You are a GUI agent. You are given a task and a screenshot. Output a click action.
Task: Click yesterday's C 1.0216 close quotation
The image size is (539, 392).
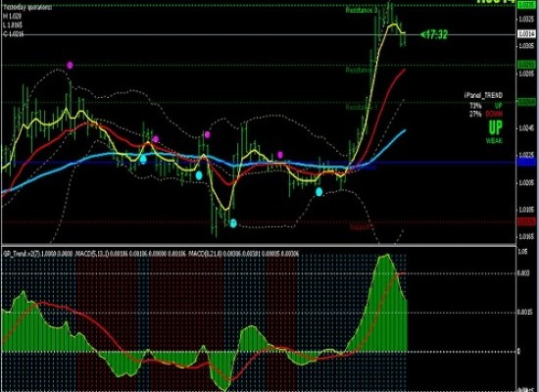tap(14, 33)
